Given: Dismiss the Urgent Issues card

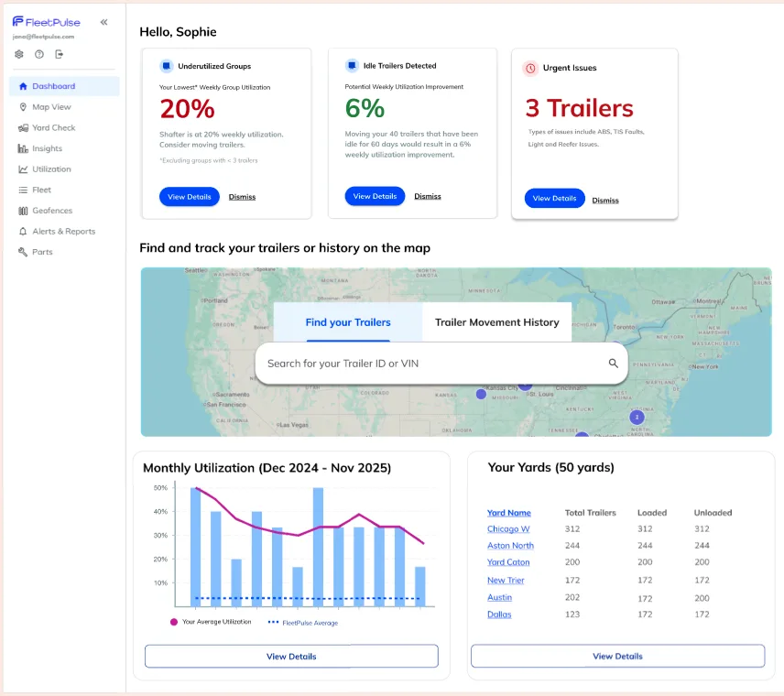Looking at the screenshot, I should pyautogui.click(x=605, y=201).
